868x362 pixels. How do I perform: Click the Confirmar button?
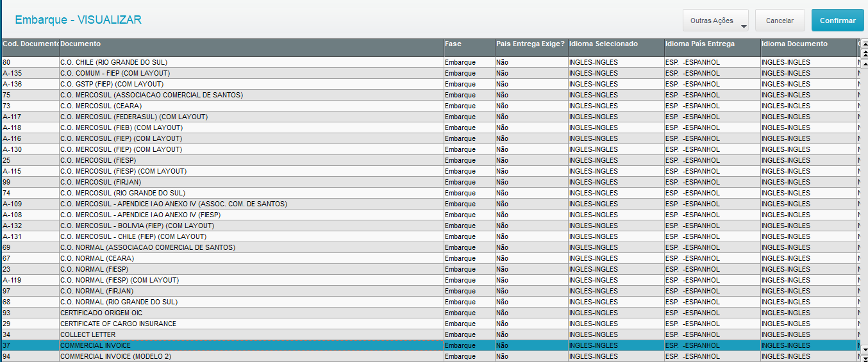click(x=837, y=21)
